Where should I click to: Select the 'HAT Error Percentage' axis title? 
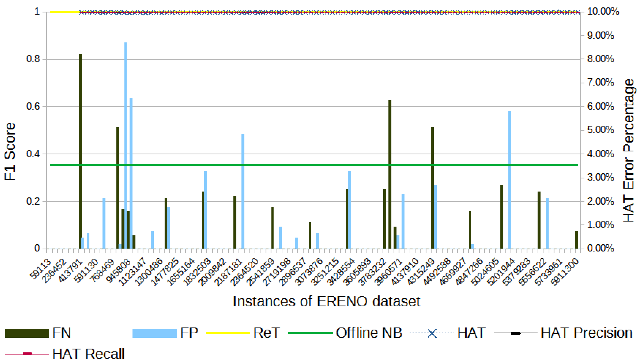coord(629,150)
